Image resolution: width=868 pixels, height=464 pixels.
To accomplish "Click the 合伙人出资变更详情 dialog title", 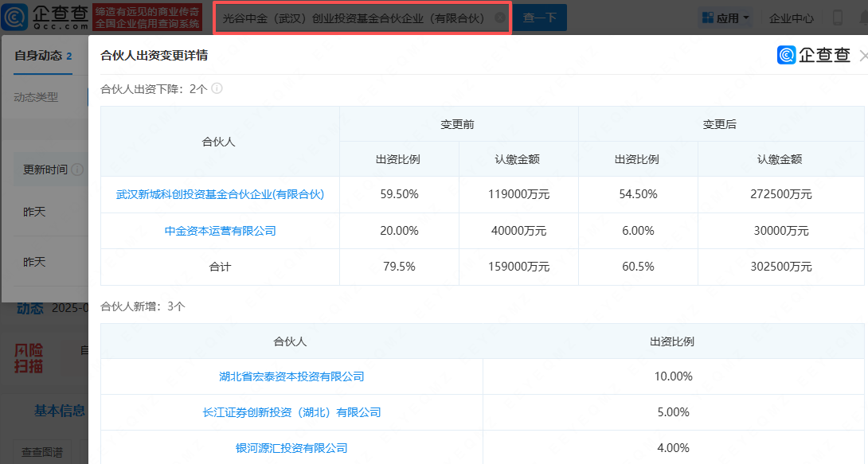I will click(x=154, y=55).
